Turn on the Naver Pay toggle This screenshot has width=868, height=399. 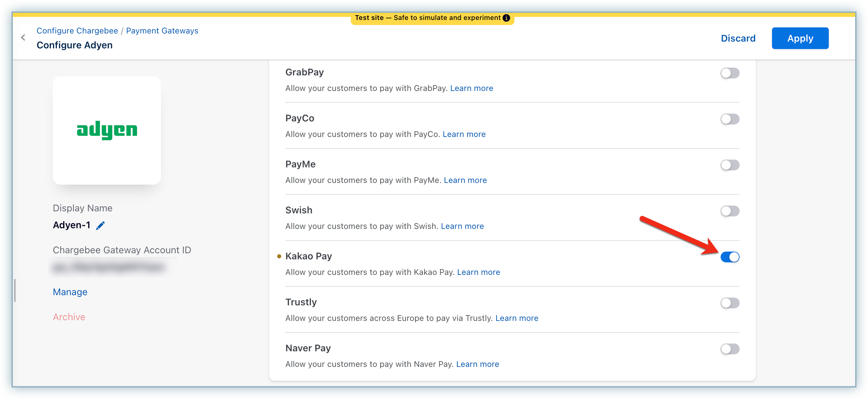tap(730, 349)
